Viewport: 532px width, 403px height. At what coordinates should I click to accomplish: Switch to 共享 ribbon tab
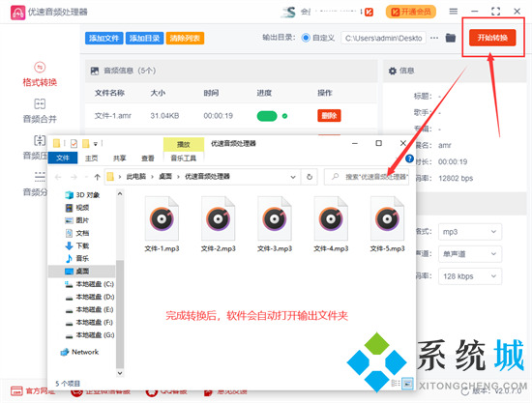119,158
